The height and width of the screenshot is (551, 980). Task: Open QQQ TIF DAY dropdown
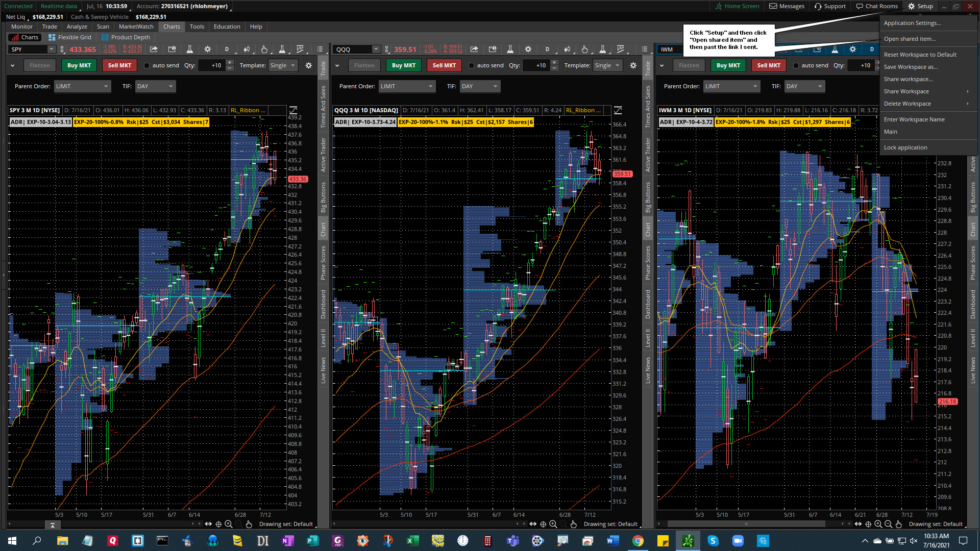point(480,86)
